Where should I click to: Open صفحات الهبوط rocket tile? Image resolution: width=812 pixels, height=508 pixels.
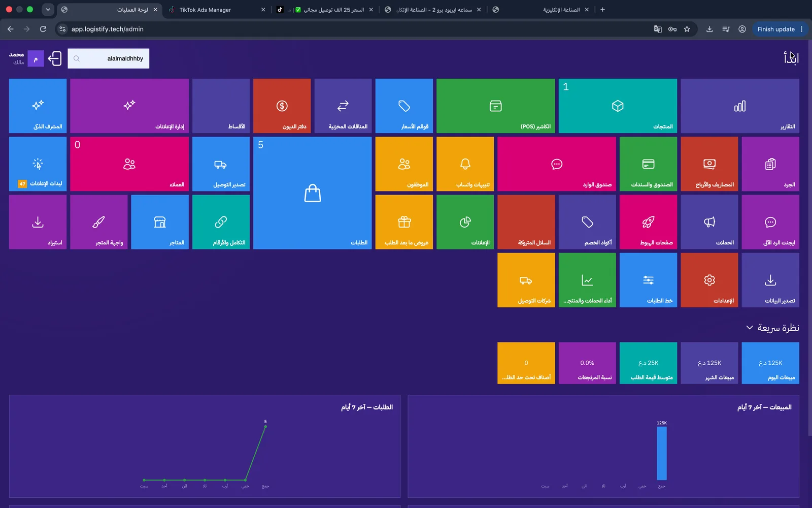(648, 222)
